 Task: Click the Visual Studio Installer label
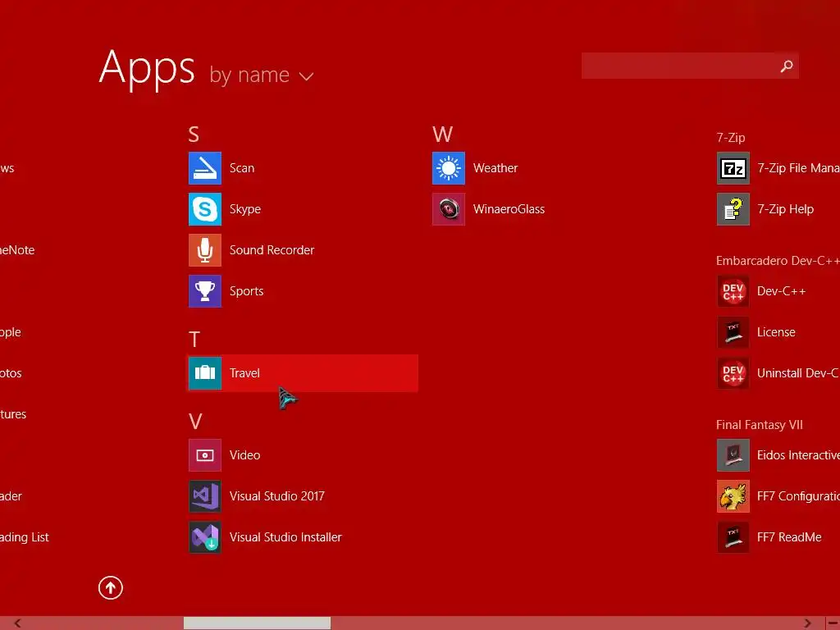285,536
